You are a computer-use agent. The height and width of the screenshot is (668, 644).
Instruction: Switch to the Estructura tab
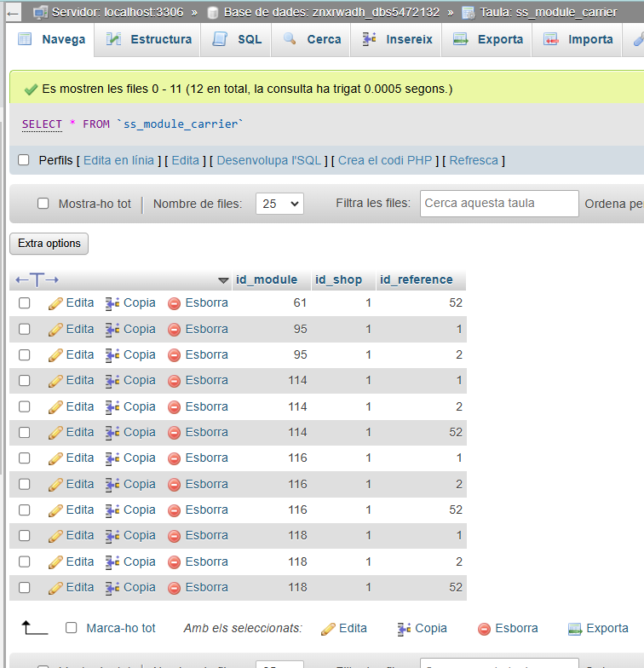click(148, 39)
